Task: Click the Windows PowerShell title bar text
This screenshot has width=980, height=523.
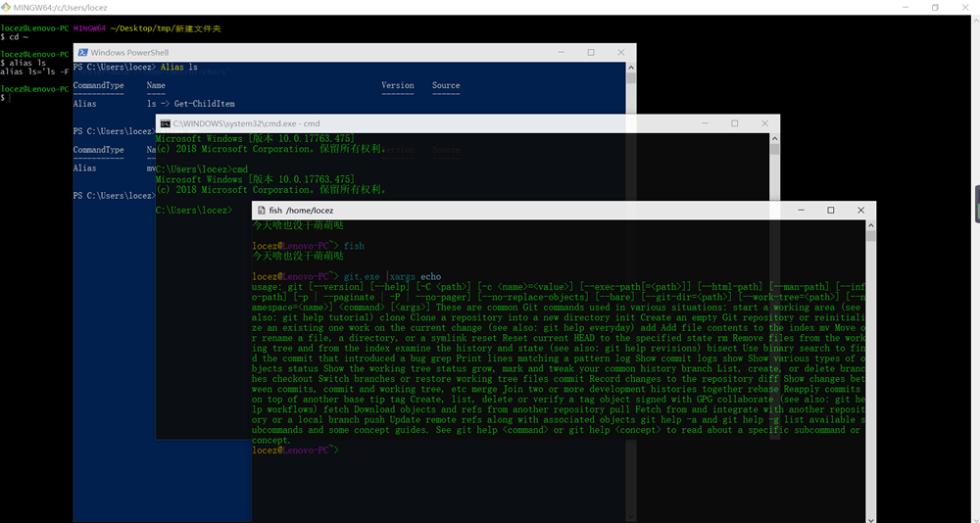Action: point(129,52)
